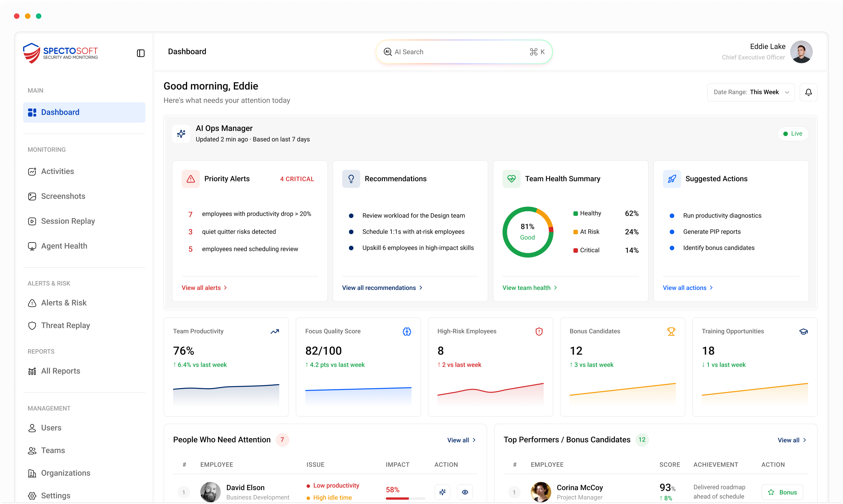Open the Dashboard menu item
This screenshot has height=504, width=843.
[84, 112]
